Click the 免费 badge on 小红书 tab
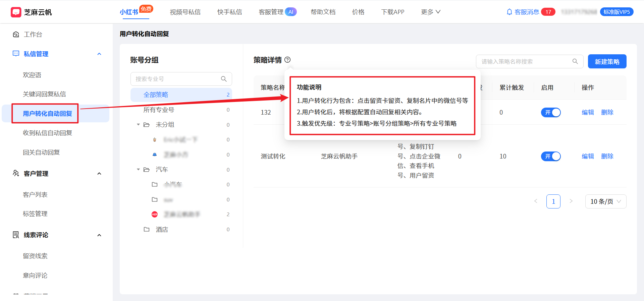This screenshot has height=301, width=644. tap(146, 9)
